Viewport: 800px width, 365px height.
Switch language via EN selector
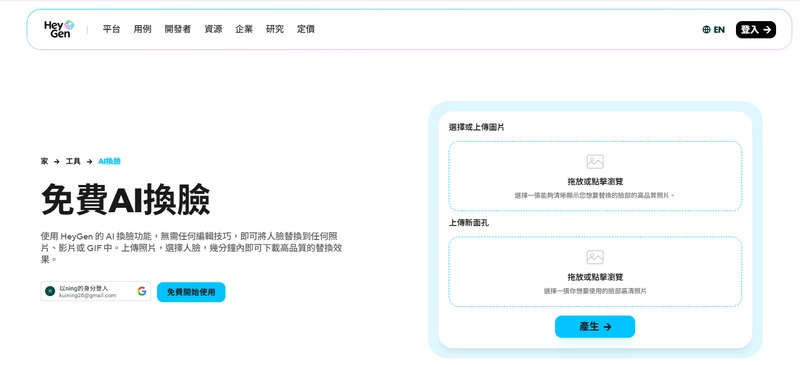pos(713,30)
